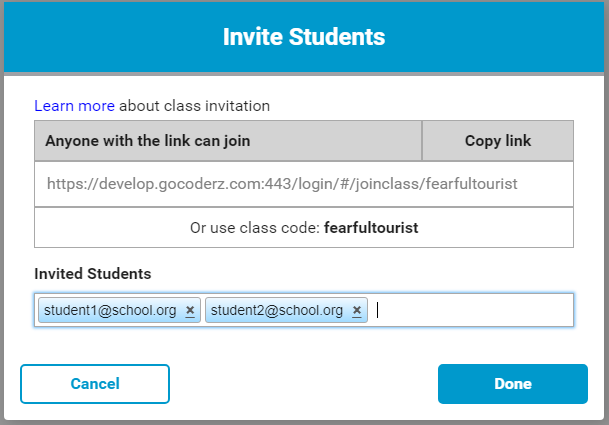
Task: Click the Copy link button
Action: tap(498, 141)
